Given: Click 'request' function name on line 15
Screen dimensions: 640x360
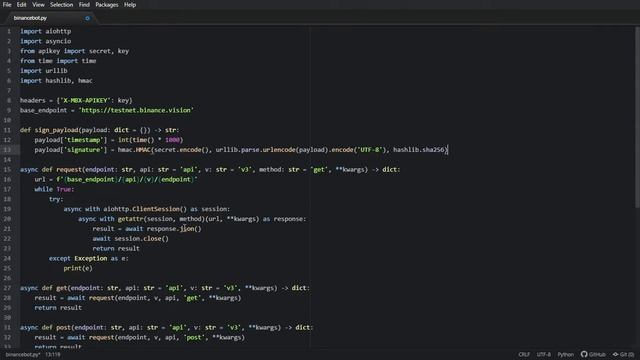Looking at the screenshot, I should coord(69,169).
